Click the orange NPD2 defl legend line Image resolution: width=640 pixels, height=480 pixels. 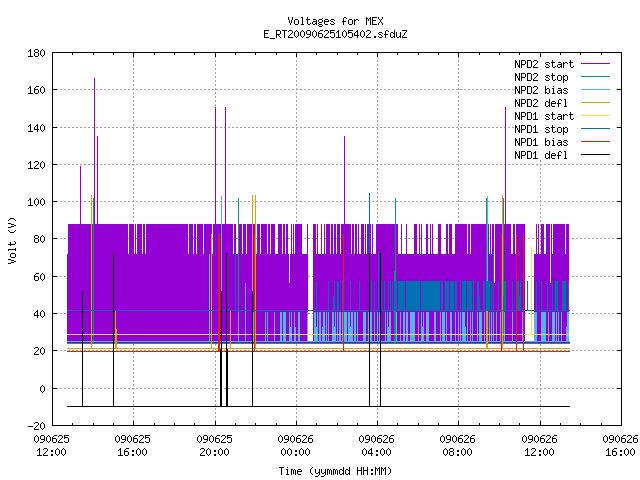click(595, 103)
